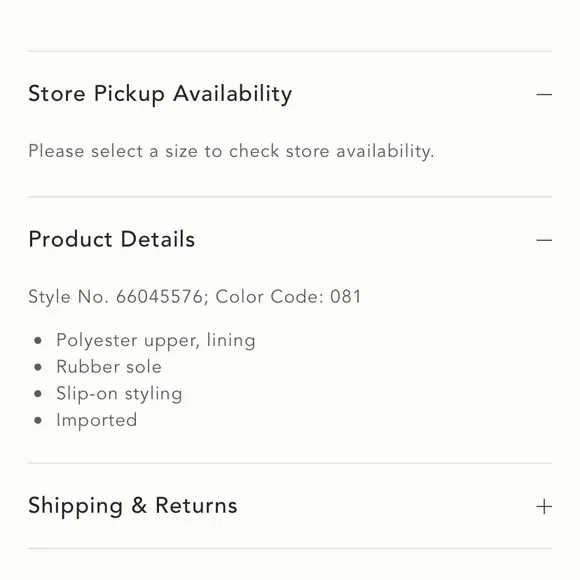This screenshot has height=580, width=580.
Task: Click the Slip-on styling detail item
Action: point(119,394)
